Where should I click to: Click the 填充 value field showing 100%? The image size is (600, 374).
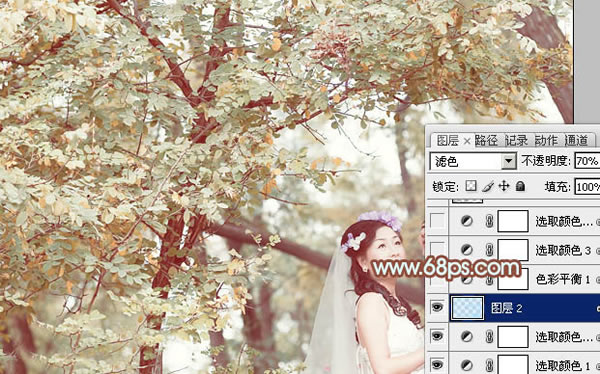pos(587,187)
